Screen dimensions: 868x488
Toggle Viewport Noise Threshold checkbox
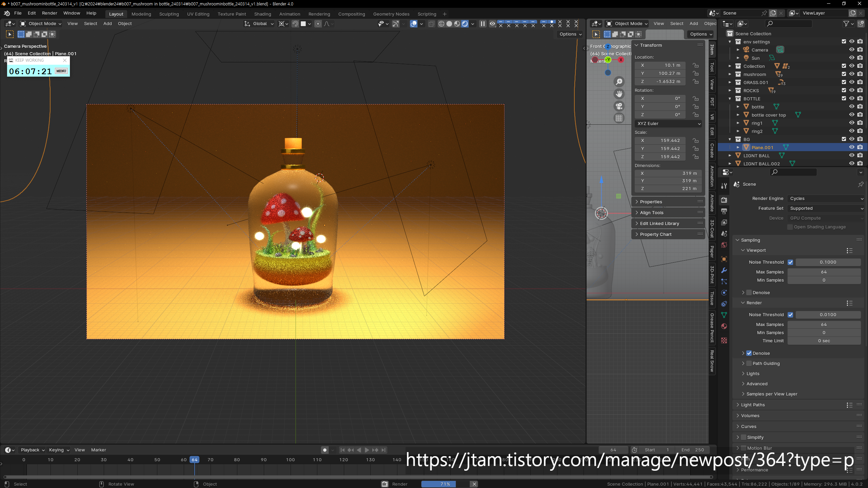pyautogui.click(x=790, y=262)
